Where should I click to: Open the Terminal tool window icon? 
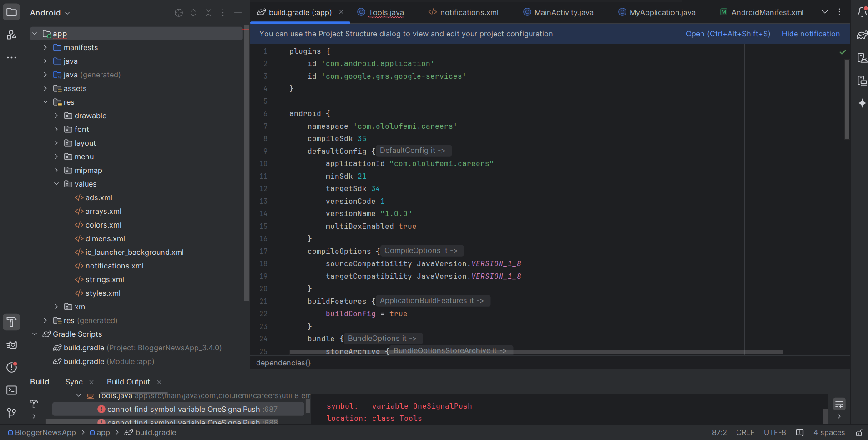coord(11,390)
